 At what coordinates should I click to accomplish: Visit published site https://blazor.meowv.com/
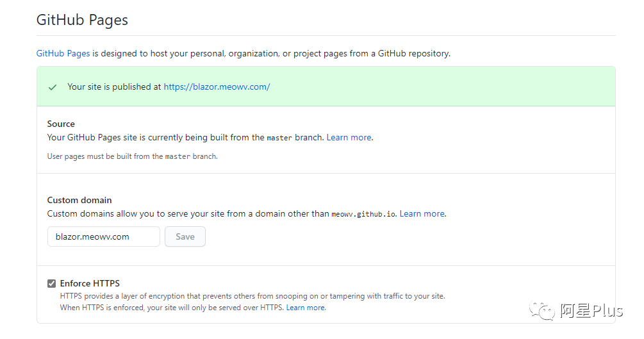click(x=217, y=87)
